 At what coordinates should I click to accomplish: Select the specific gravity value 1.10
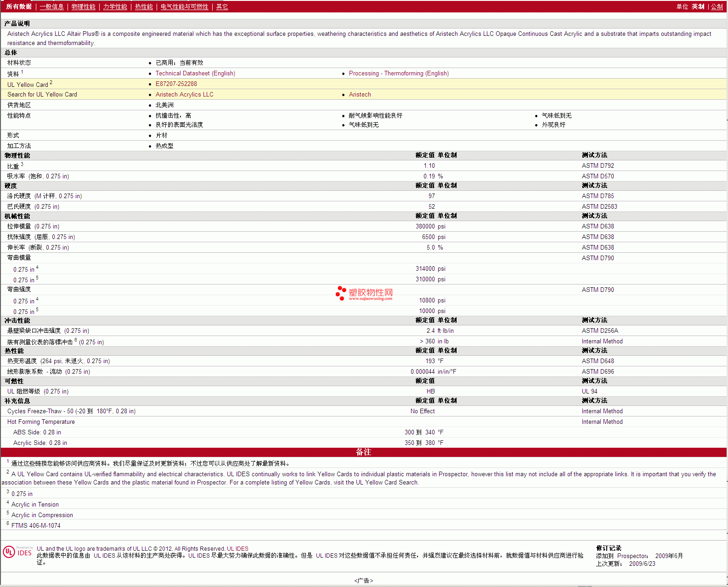point(429,165)
